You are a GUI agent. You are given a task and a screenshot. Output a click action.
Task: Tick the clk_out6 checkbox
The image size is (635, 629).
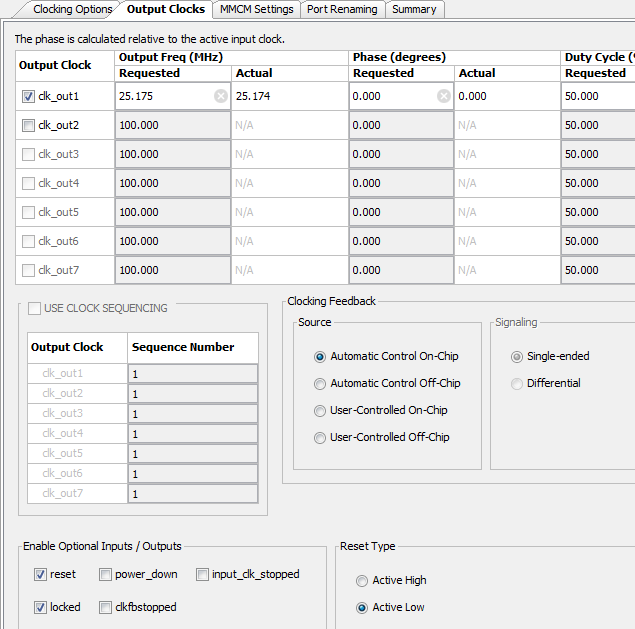tap(28, 241)
